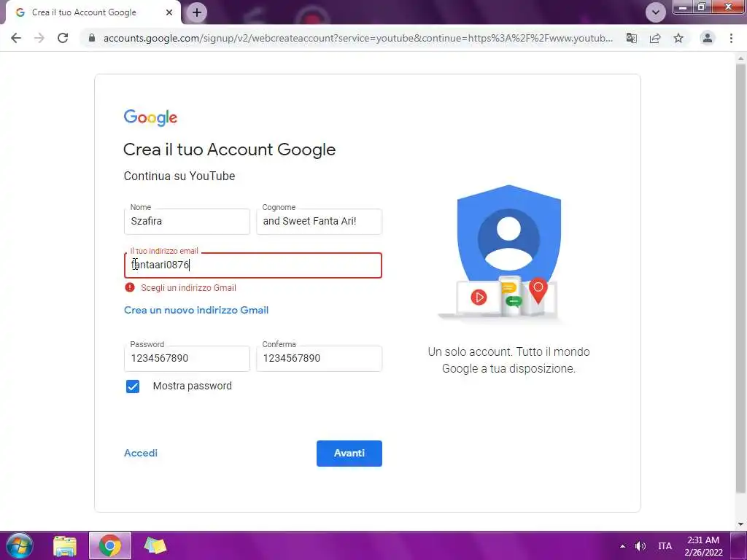
Task: Click the Accedi link
Action: pyautogui.click(x=141, y=453)
